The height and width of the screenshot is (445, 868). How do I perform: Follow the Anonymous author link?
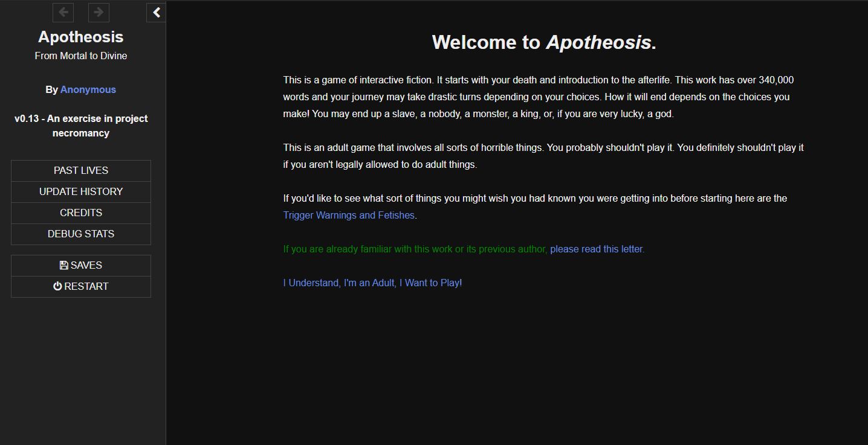[88, 90]
